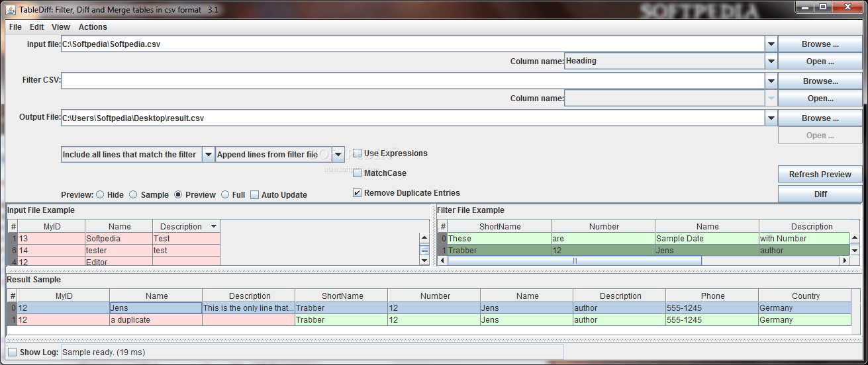The image size is (868, 365).
Task: Select the 'Editor' cell in Input File Example
Action: 119,262
